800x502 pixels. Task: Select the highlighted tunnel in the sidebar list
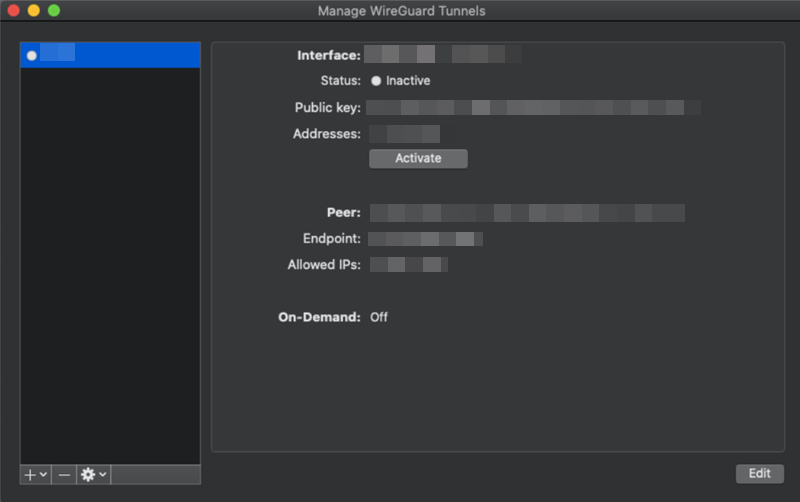click(x=110, y=55)
